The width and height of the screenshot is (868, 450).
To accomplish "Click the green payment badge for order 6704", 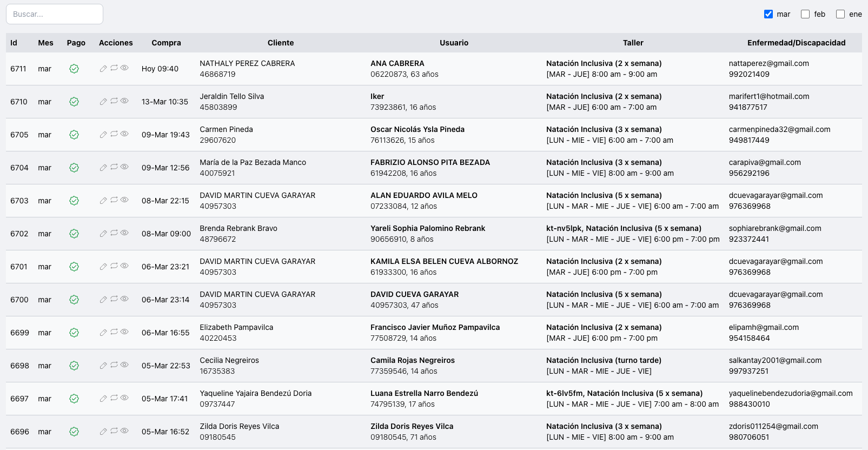I will (x=74, y=168).
